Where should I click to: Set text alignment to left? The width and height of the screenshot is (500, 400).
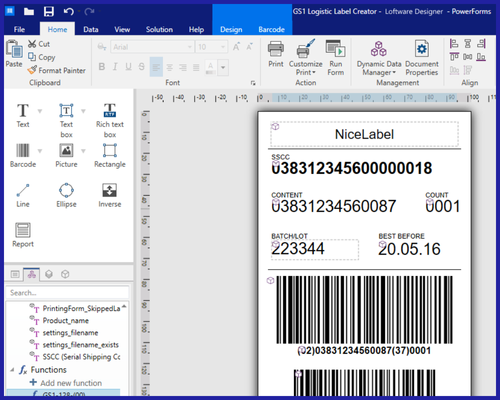(156, 67)
